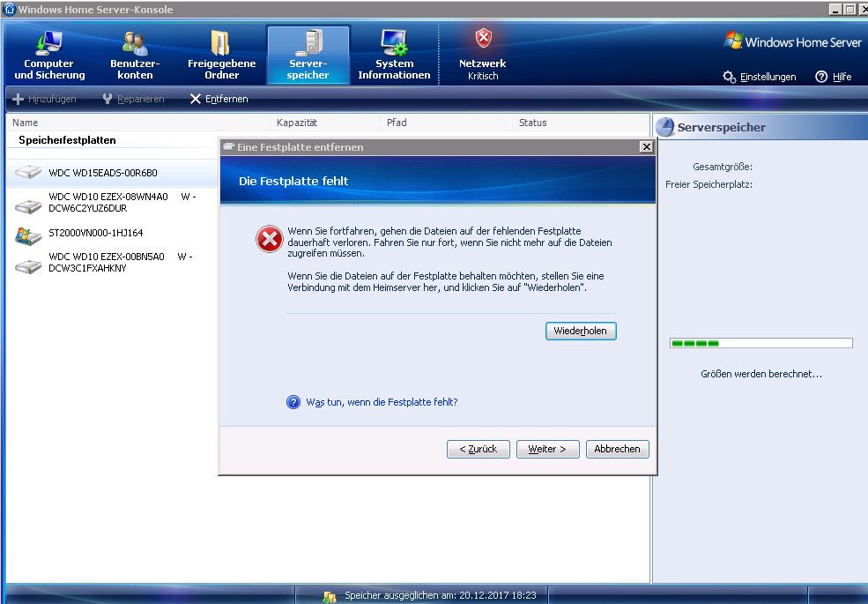Select the Serverspeicher tab icon
This screenshot has height=604, width=868.
(x=308, y=42)
